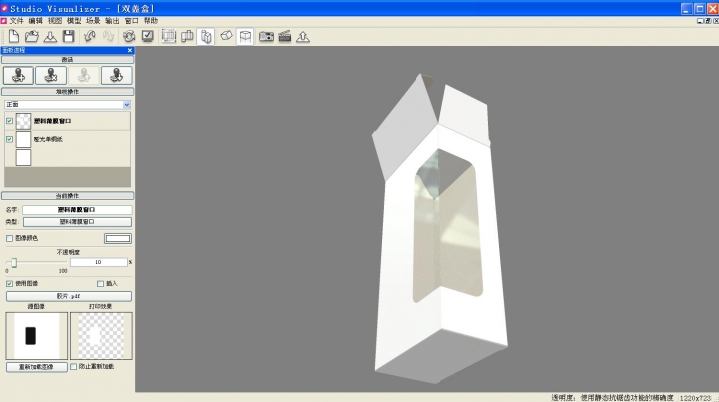This screenshot has width=719, height=402.
Task: Open the 正面 side dropdown
Action: pyautogui.click(x=127, y=104)
